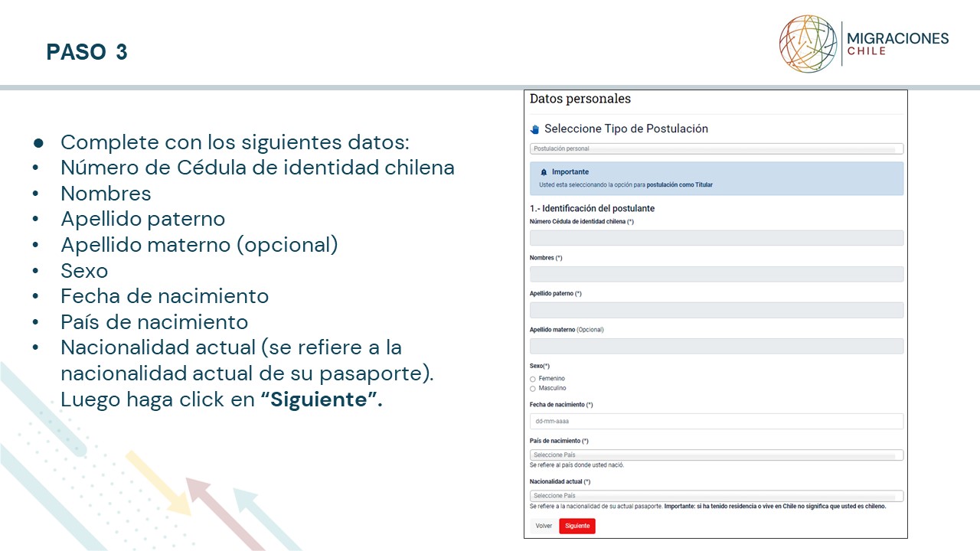Image resolution: width=980 pixels, height=551 pixels.
Task: Open the País de nacimiento country dropdown
Action: pos(717,455)
